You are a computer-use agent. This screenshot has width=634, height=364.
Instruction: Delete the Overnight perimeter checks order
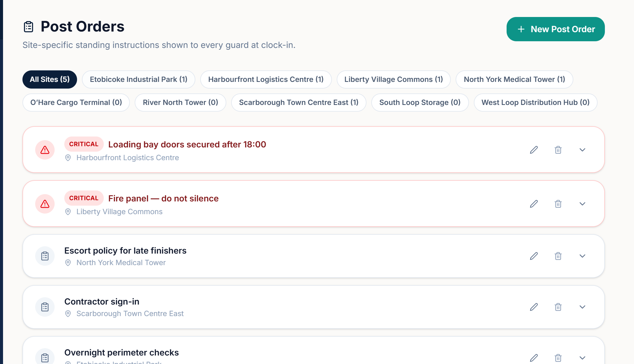tap(558, 358)
